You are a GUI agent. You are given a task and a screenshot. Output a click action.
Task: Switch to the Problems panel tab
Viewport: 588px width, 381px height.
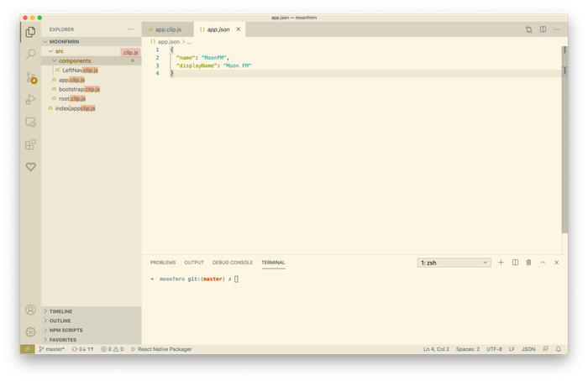(x=163, y=263)
